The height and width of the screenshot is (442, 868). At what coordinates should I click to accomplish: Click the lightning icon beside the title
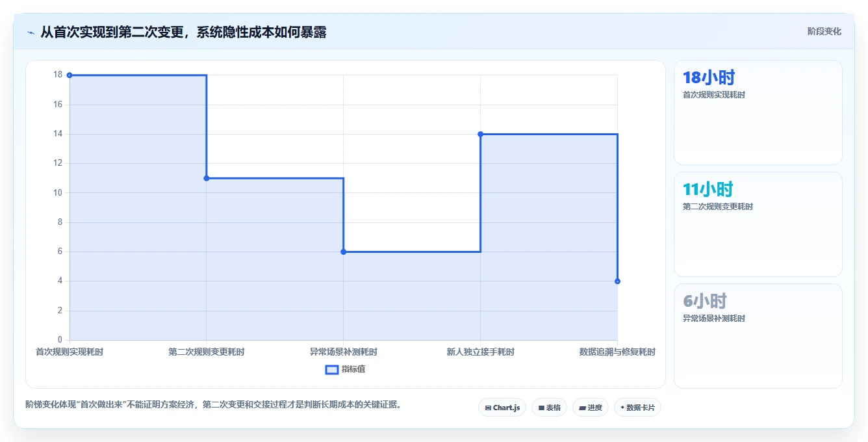tap(31, 32)
